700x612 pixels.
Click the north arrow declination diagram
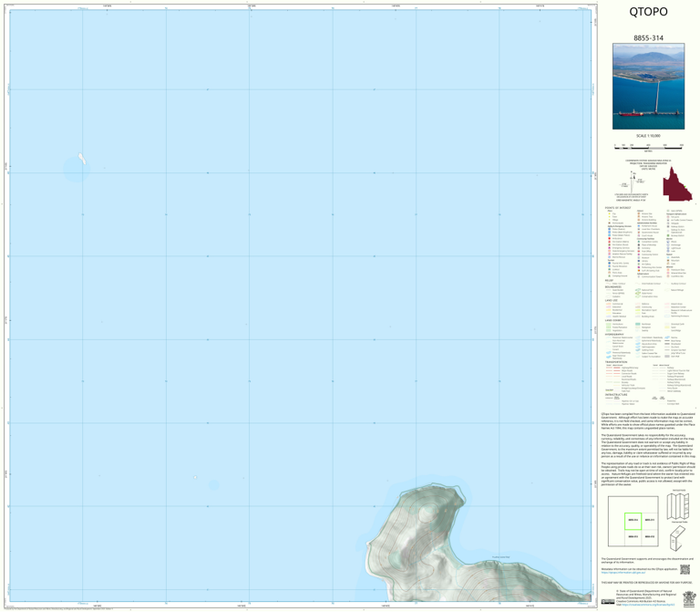click(633, 182)
